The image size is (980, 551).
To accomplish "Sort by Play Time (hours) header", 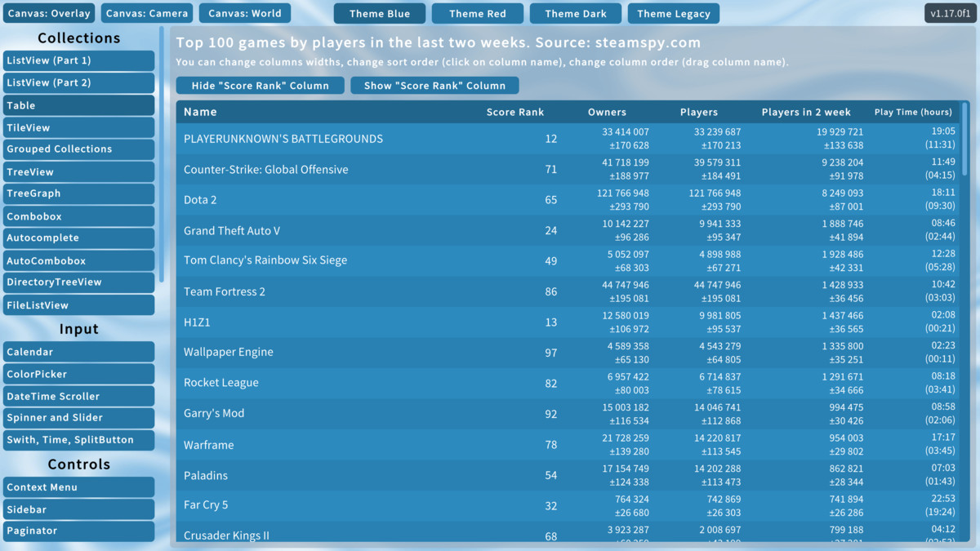I will [x=913, y=112].
